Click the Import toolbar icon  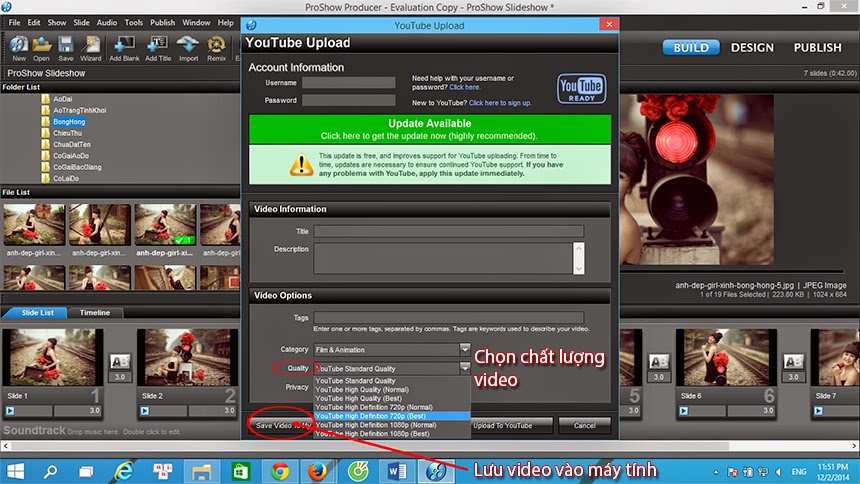point(188,48)
